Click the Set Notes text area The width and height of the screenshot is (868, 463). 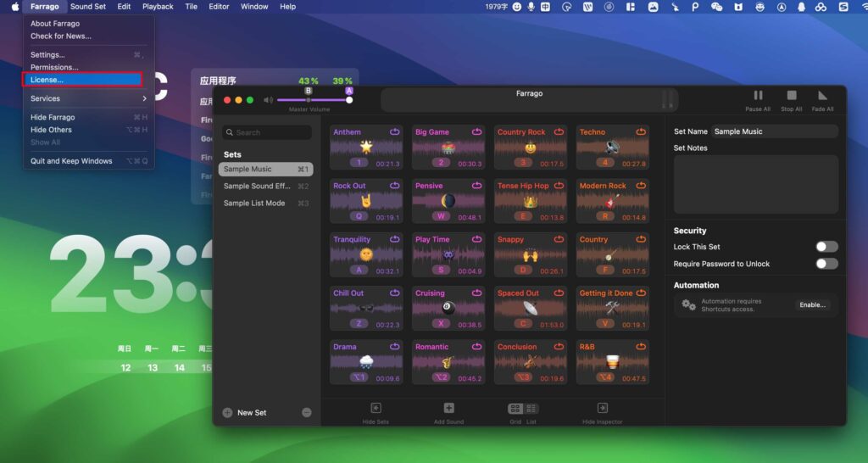coord(755,184)
